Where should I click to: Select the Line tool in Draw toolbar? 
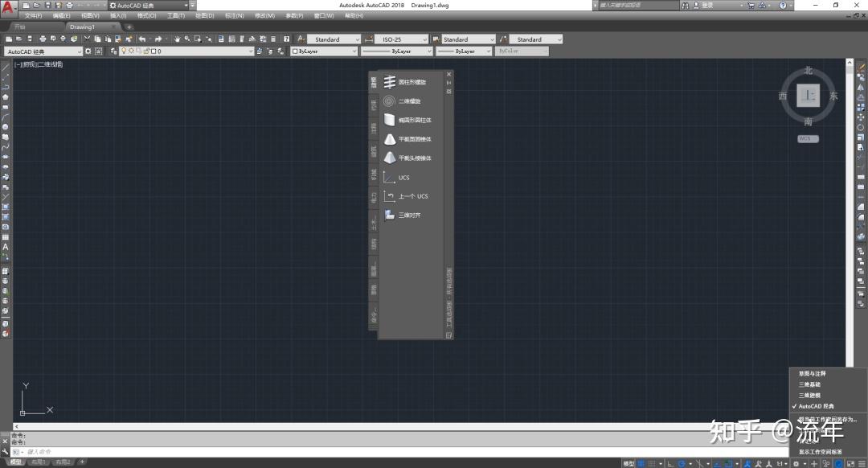click(5, 68)
